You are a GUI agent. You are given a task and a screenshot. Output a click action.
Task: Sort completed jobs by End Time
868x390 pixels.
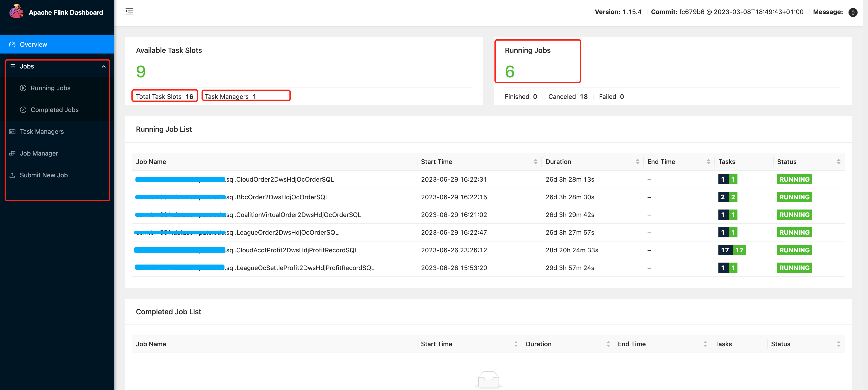[x=705, y=344]
